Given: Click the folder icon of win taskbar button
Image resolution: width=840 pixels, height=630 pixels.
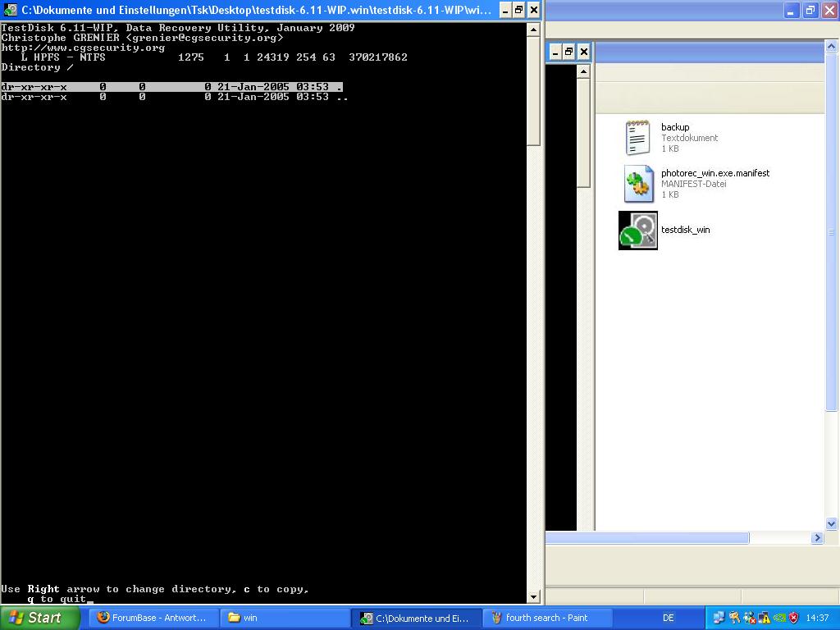Looking at the screenshot, I should [234, 617].
